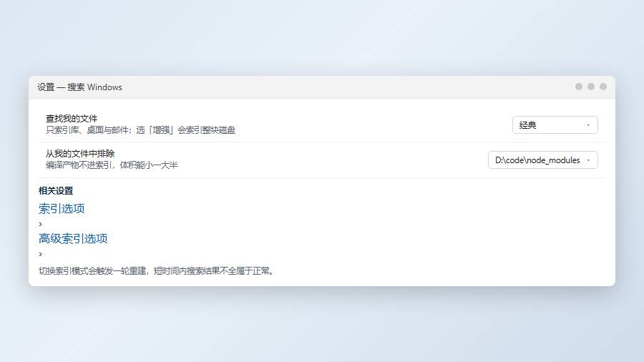Click the 查找我的文件 setting title
The image size is (644, 362).
[72, 119]
